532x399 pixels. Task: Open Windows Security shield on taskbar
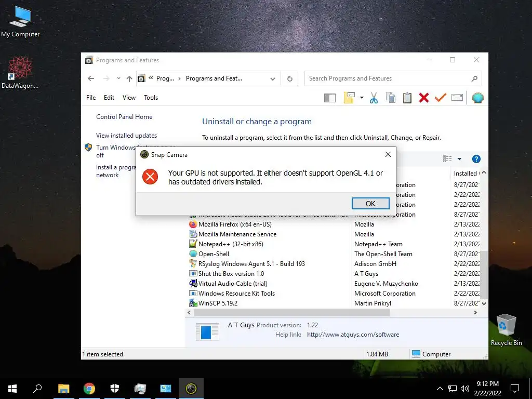(x=115, y=389)
